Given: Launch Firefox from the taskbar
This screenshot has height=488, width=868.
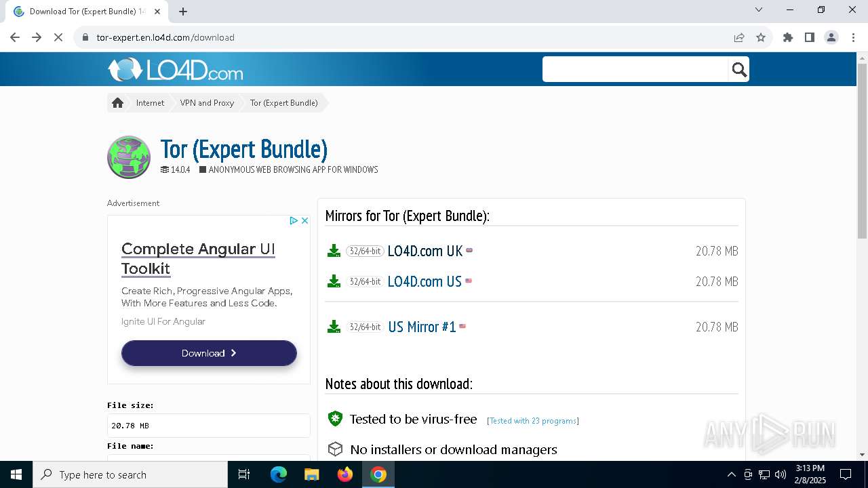Looking at the screenshot, I should [345, 474].
